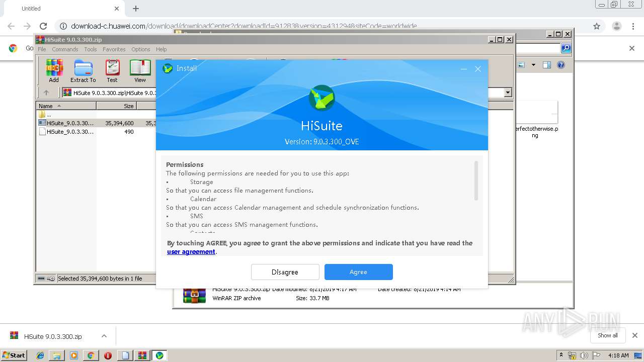Switch to WinRAR taskbar button

142,355
